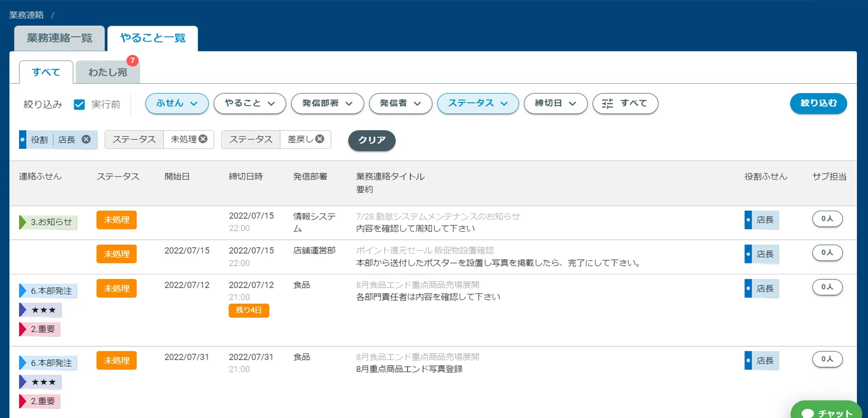Click the 開始日 column header

[x=177, y=176]
